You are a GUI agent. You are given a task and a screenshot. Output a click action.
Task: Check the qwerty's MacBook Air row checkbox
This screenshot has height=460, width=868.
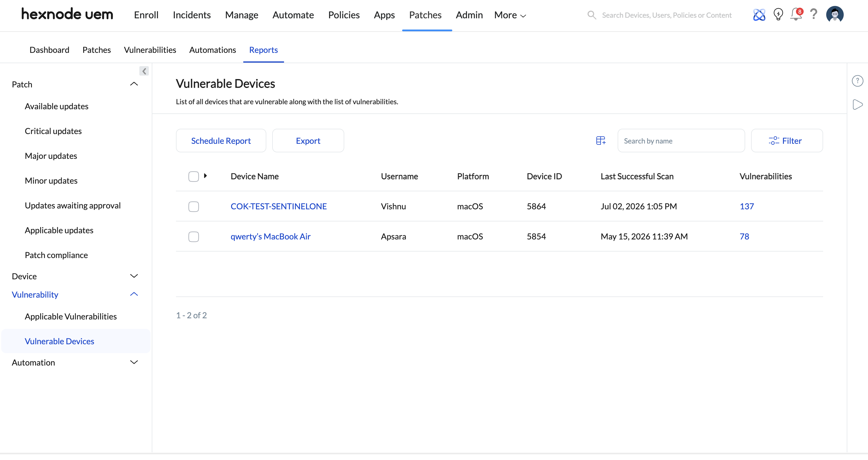pyautogui.click(x=193, y=236)
